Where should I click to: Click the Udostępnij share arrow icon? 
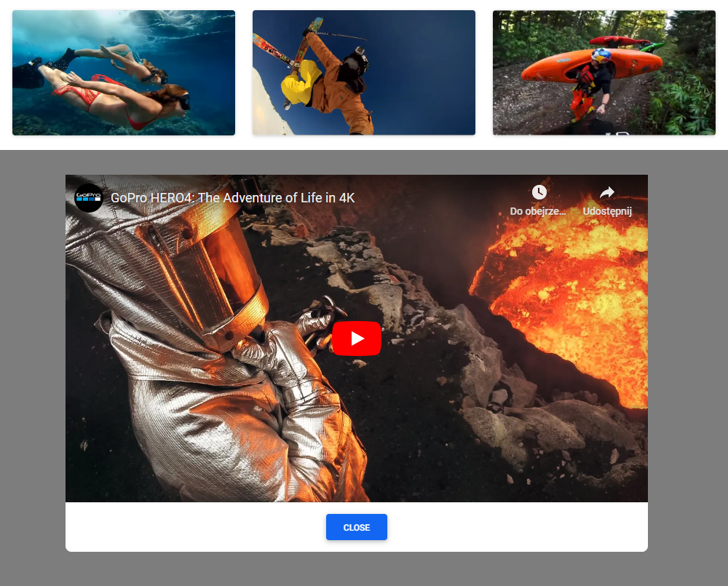click(607, 192)
